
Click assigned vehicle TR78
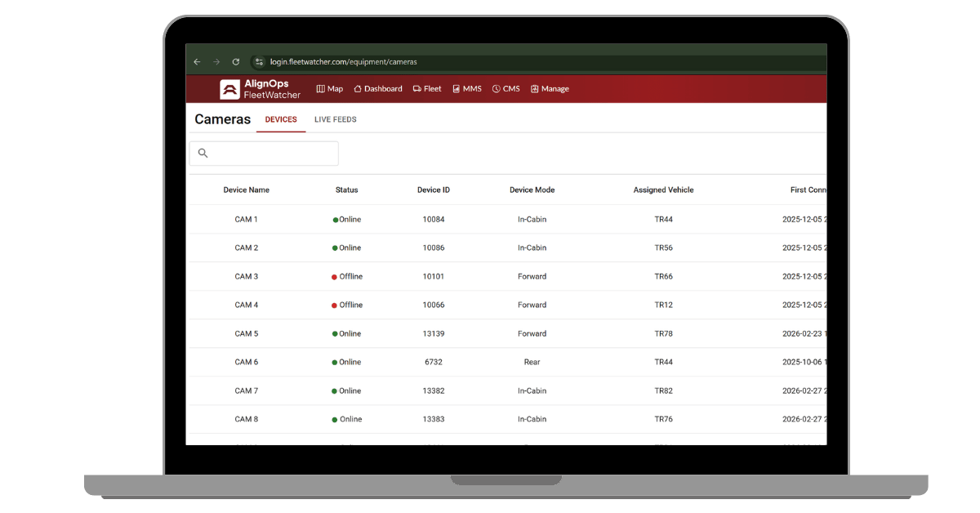coord(664,334)
